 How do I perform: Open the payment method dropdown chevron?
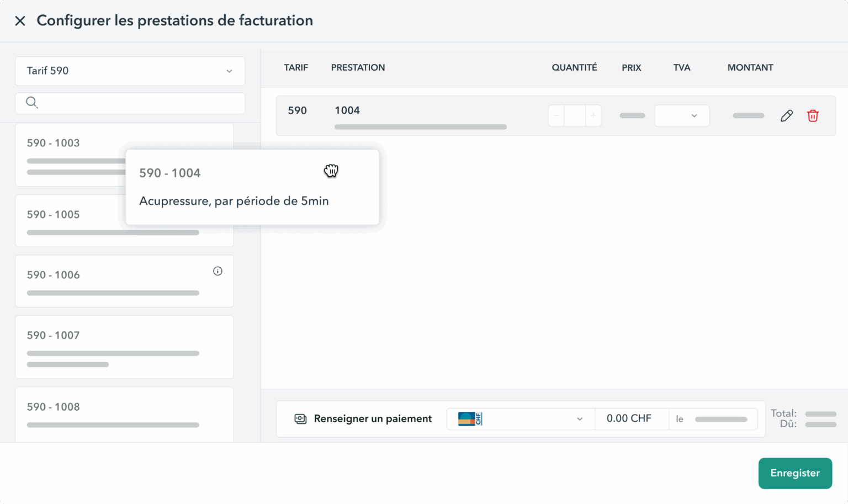[x=580, y=419]
